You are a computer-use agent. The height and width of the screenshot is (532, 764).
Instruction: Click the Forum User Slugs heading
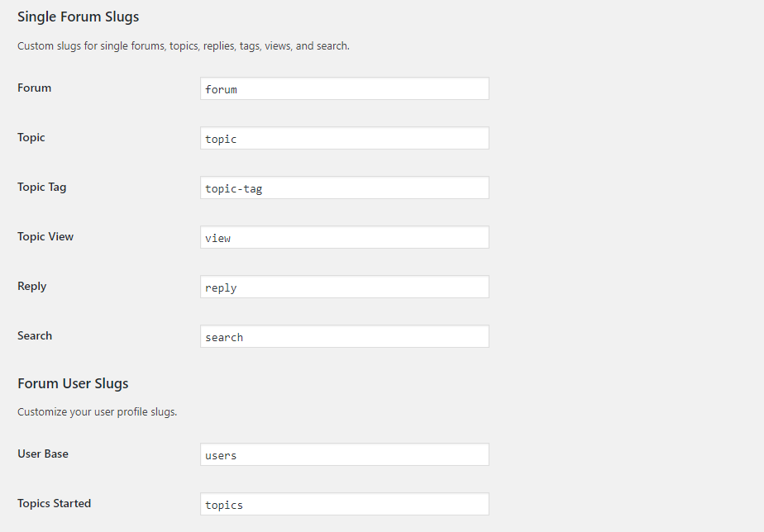[x=73, y=383]
